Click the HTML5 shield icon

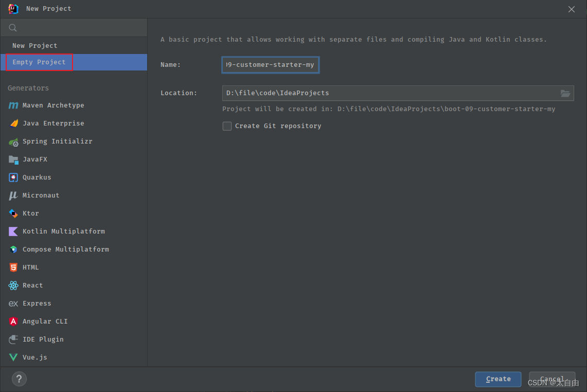[13, 268]
